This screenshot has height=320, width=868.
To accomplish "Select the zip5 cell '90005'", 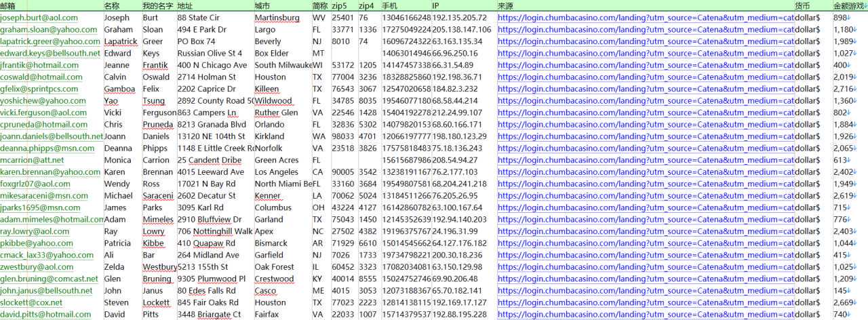I will 342,172.
